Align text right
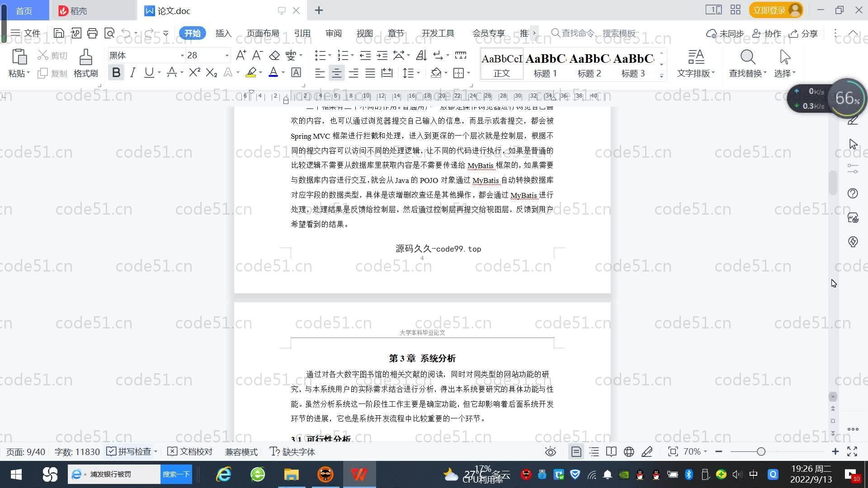 pos(354,73)
